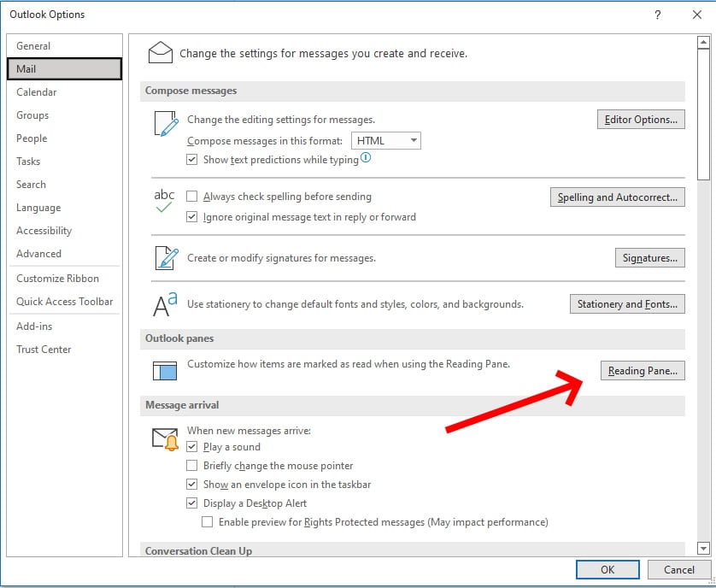The width and height of the screenshot is (716, 588).
Task: Switch to the Calendar options section
Action: pyautogui.click(x=37, y=91)
